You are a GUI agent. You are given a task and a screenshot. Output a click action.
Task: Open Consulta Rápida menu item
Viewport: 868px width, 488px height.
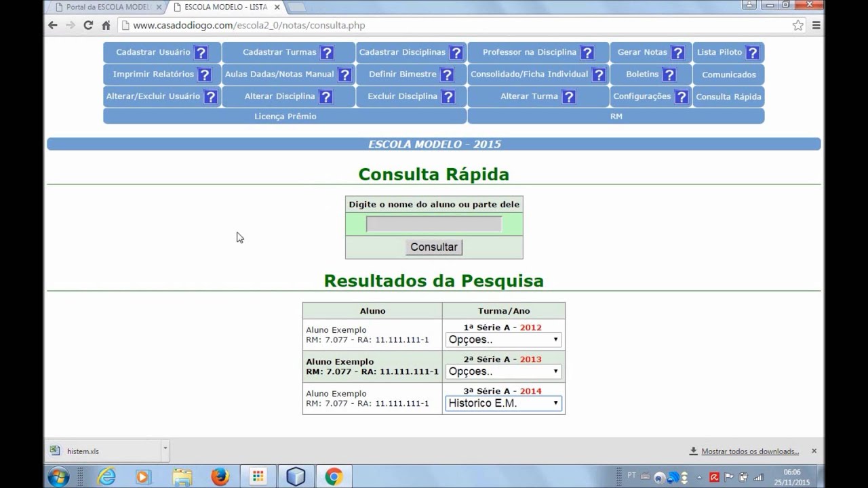pos(729,97)
